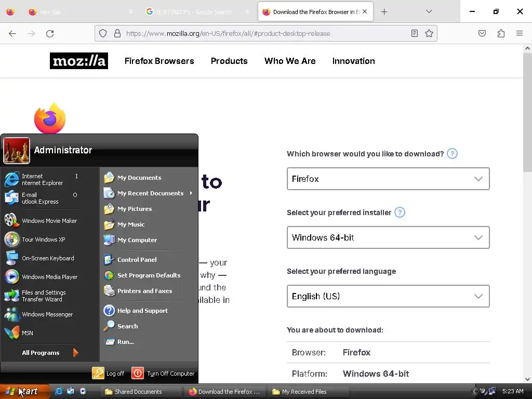
Task: List all tabs dropdown arrow
Action: 429,11
